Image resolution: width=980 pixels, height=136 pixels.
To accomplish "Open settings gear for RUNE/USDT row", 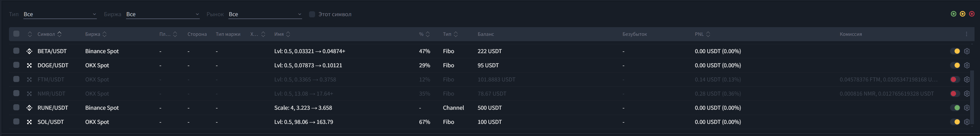I will [x=967, y=108].
